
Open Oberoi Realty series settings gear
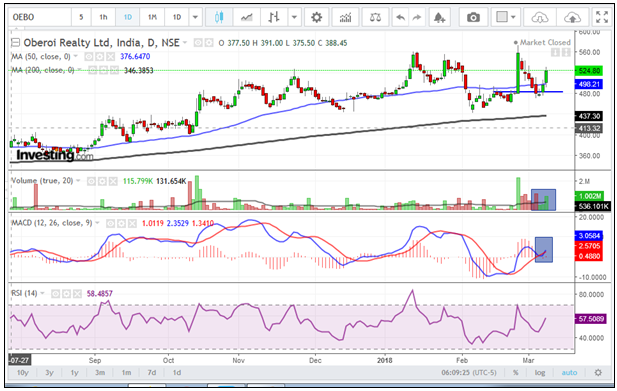[209, 42]
